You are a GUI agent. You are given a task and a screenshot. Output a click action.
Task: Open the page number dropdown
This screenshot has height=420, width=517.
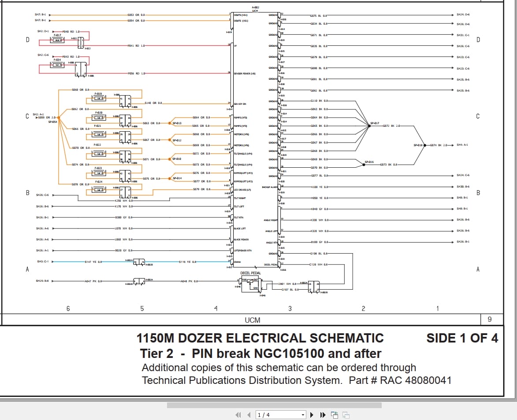pyautogui.click(x=303, y=415)
